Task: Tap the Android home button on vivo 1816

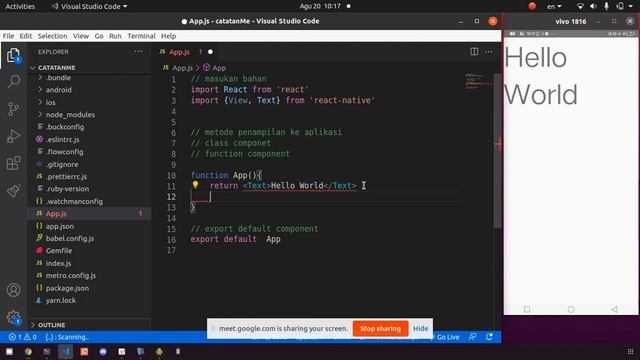Action: point(571,309)
